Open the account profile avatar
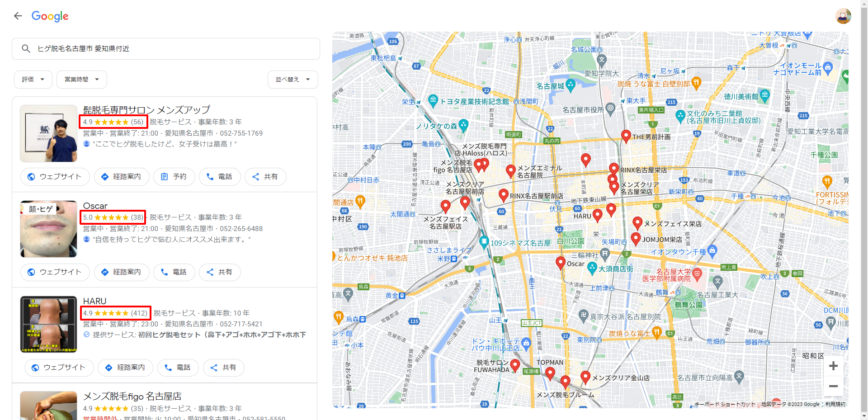The height and width of the screenshot is (420, 868). (843, 16)
